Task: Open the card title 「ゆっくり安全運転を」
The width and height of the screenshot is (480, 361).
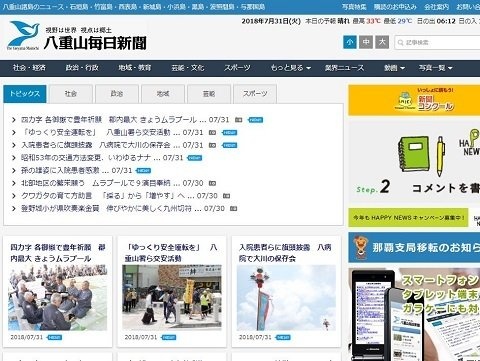Action: [171, 253]
